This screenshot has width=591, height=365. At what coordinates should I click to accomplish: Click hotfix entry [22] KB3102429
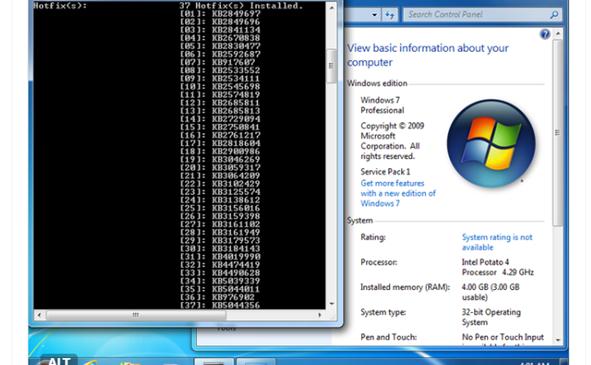coord(220,184)
